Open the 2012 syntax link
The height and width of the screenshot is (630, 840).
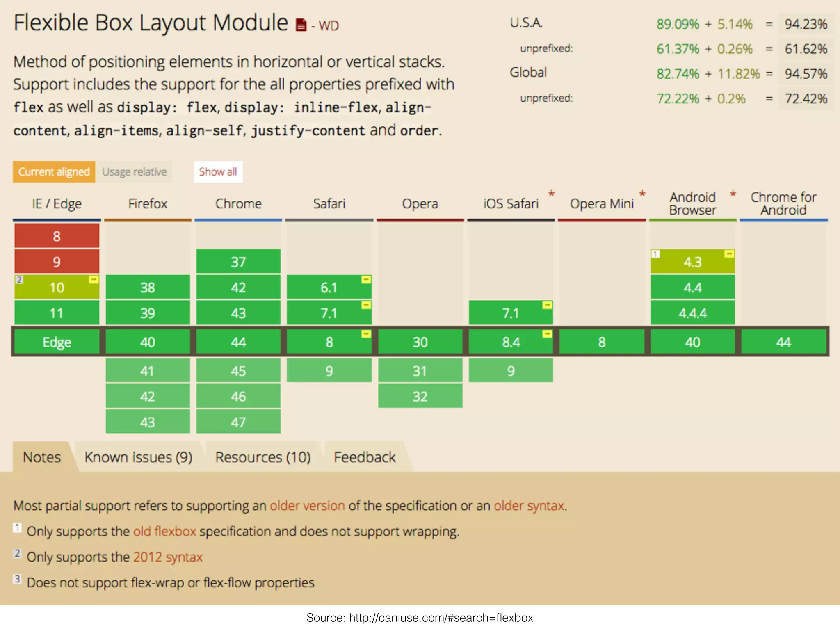(x=168, y=557)
